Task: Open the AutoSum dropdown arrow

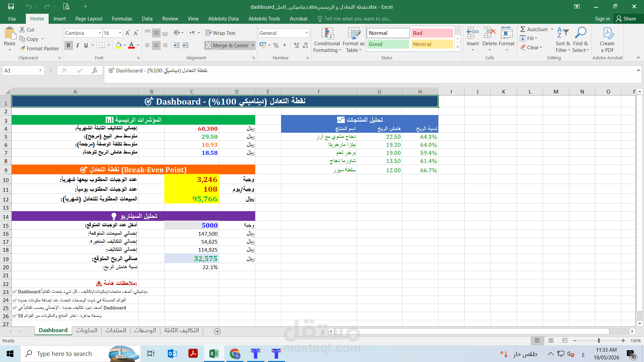Action: coord(552,29)
